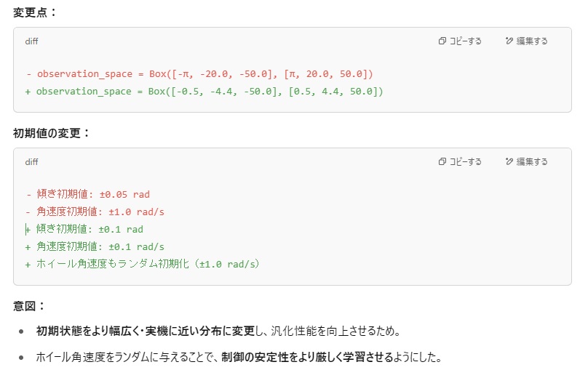Click the bold text 制御の安定性をより厳しく学習させる
Image resolution: width=588 pixels, height=378 pixels.
point(307,357)
